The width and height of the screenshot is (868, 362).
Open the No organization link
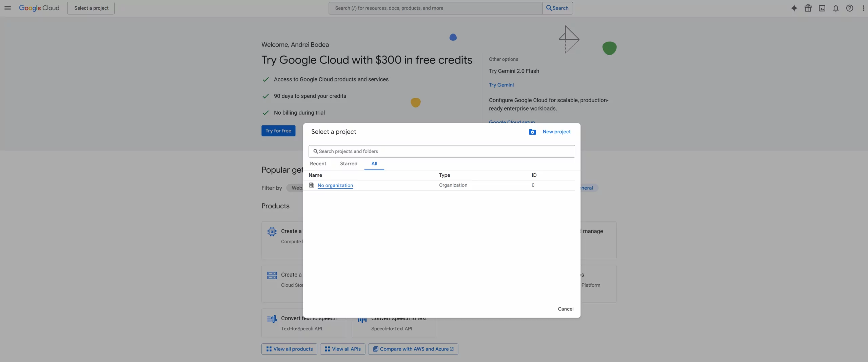click(335, 185)
